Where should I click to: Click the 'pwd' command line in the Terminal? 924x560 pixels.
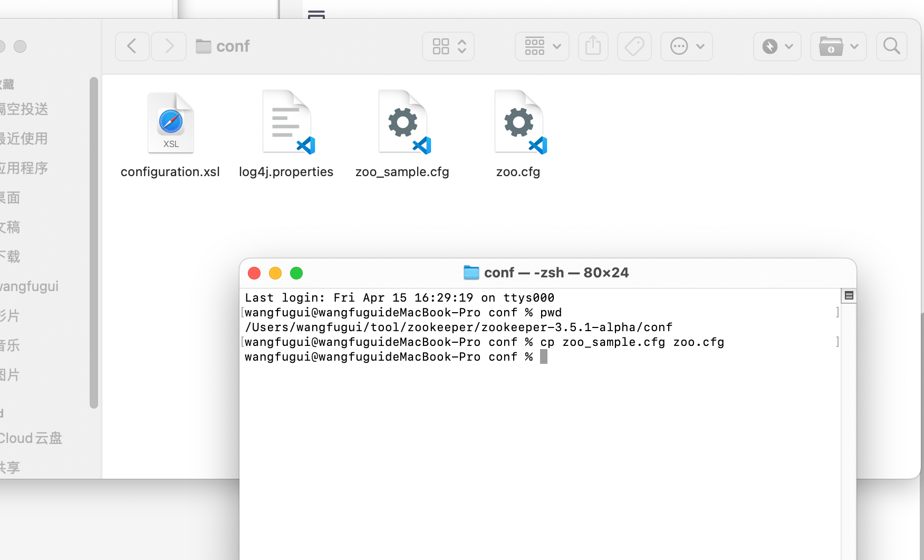(403, 313)
